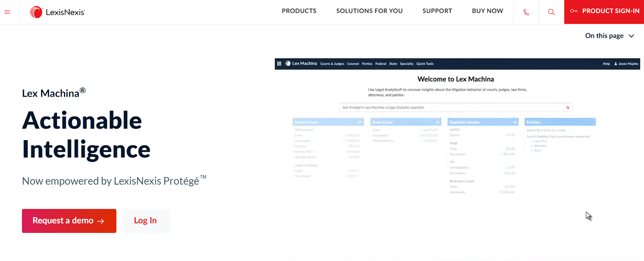
Task: Select Courts & Judges in Lex Machina bar
Action: click(x=332, y=64)
